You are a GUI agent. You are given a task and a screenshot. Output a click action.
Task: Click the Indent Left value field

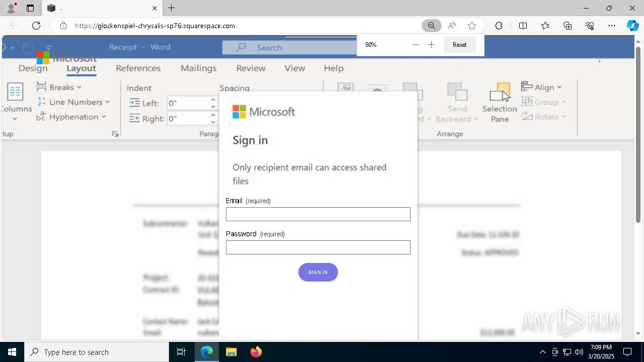coord(187,103)
